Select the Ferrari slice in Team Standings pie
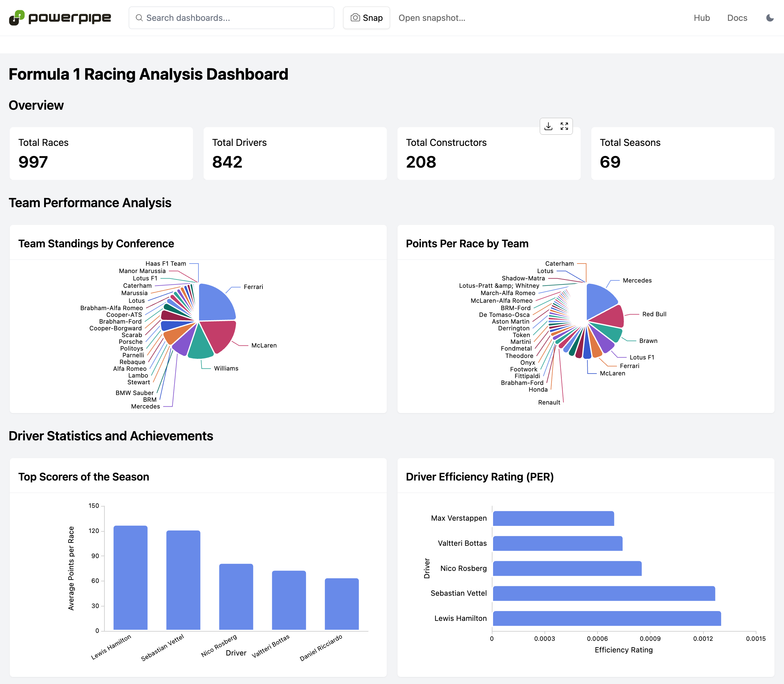 click(x=216, y=303)
